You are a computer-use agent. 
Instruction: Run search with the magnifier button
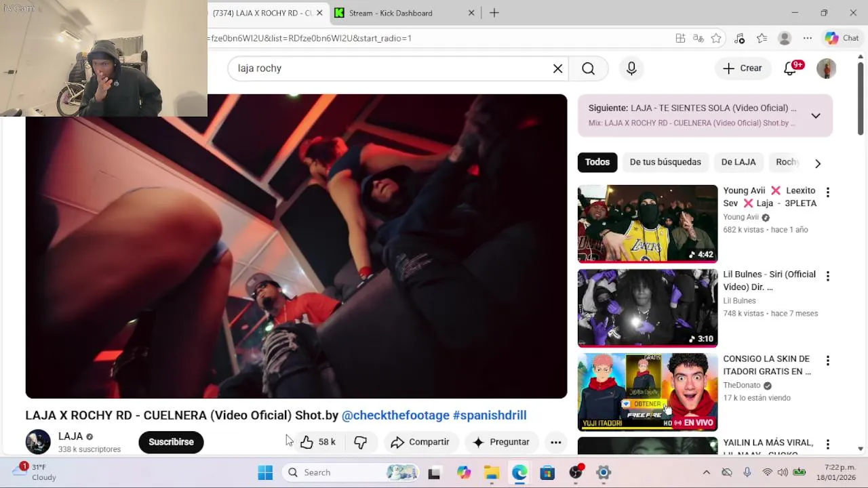point(588,68)
